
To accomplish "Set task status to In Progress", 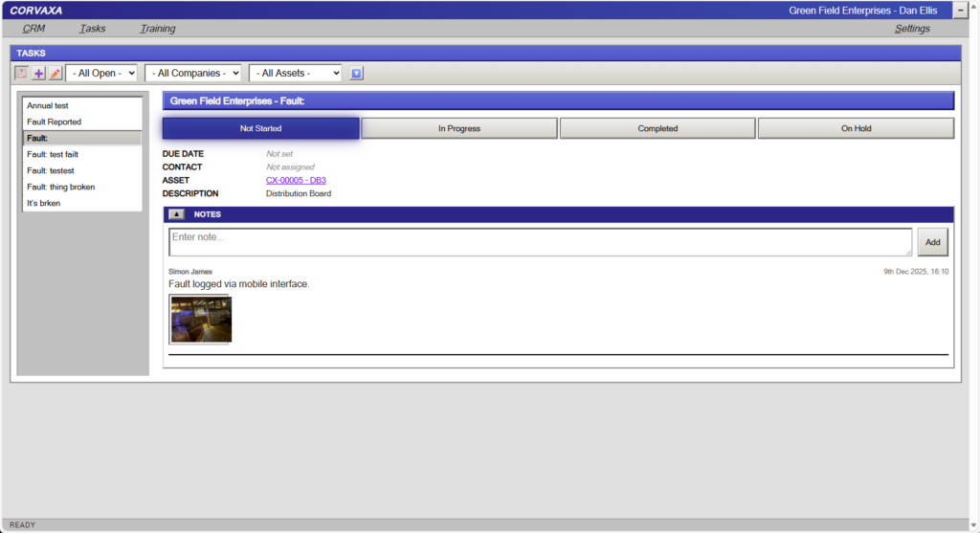I will (459, 128).
